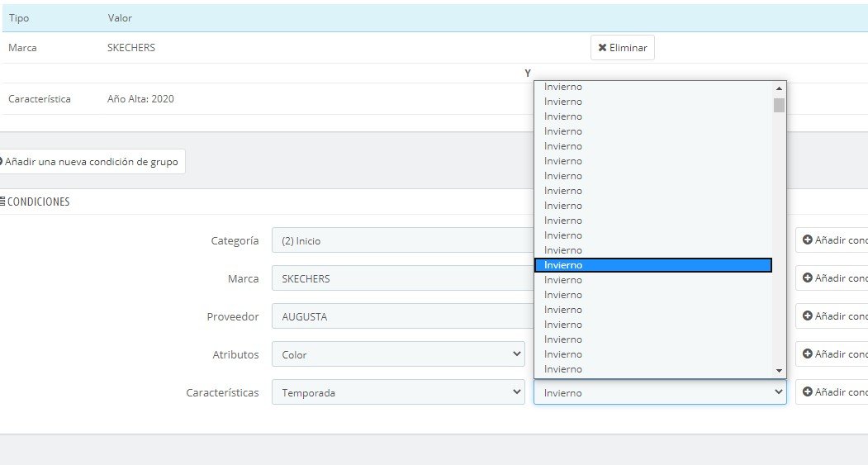Click the Eliminar button for SKECHERS
868x465 pixels.
click(623, 48)
